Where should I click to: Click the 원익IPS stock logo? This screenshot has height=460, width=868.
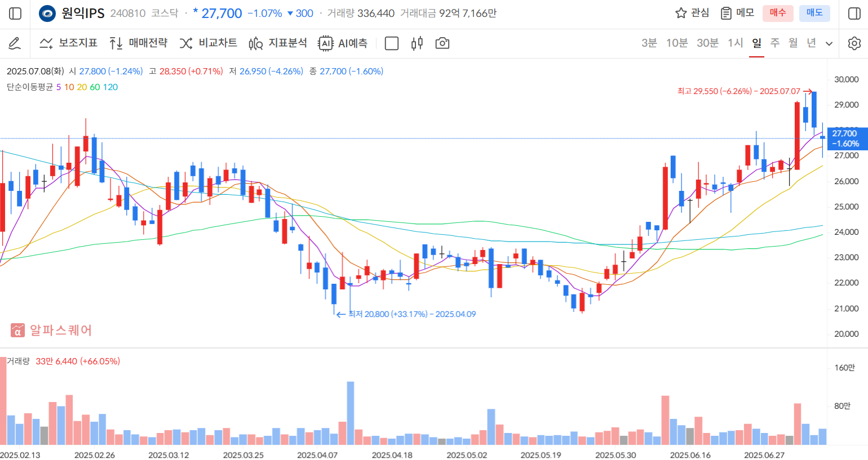pyautogui.click(x=47, y=14)
